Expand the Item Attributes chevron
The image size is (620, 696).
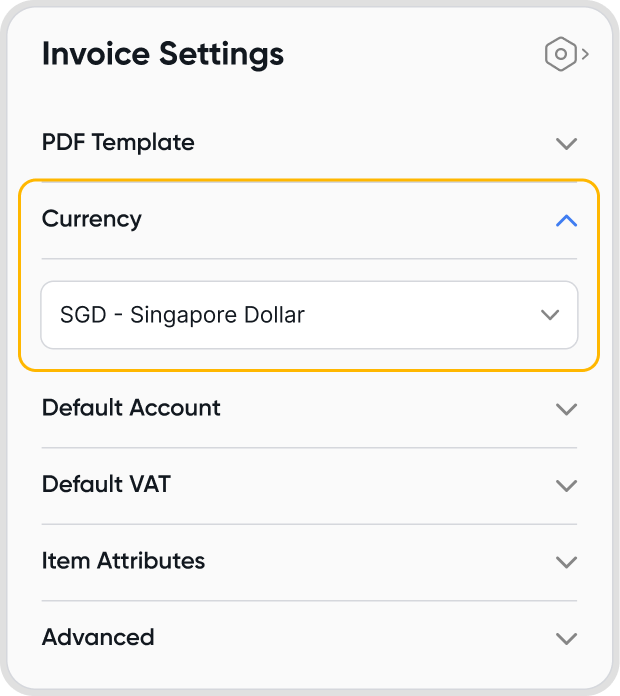pyautogui.click(x=566, y=562)
